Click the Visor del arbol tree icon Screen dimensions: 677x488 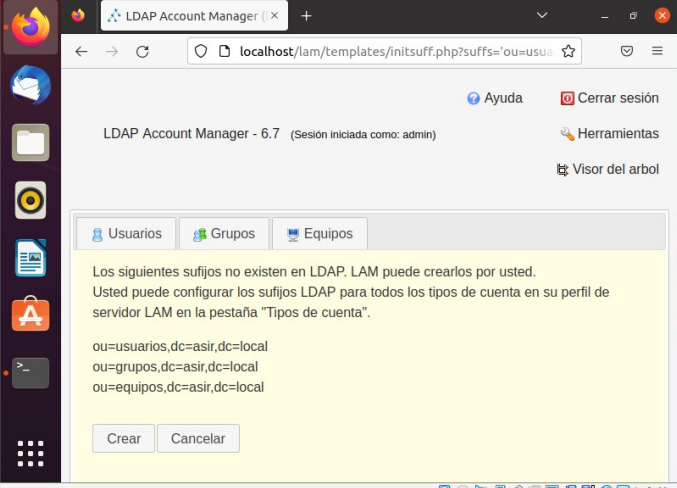pyautogui.click(x=562, y=170)
